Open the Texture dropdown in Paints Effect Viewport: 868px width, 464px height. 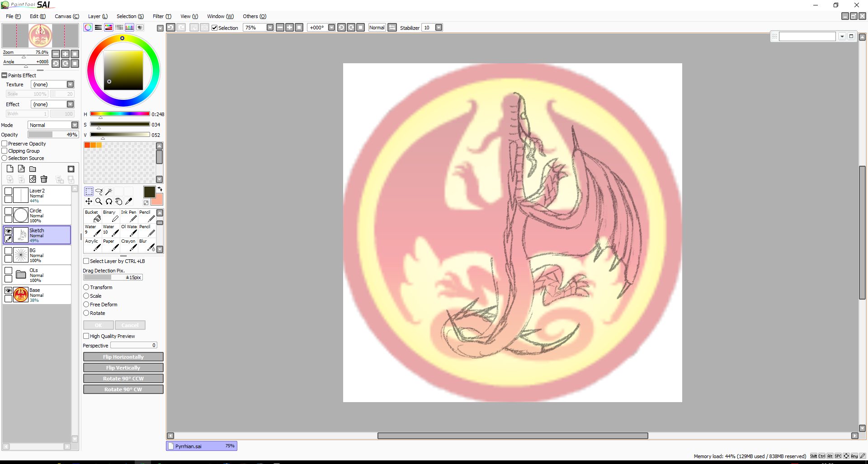(70, 84)
